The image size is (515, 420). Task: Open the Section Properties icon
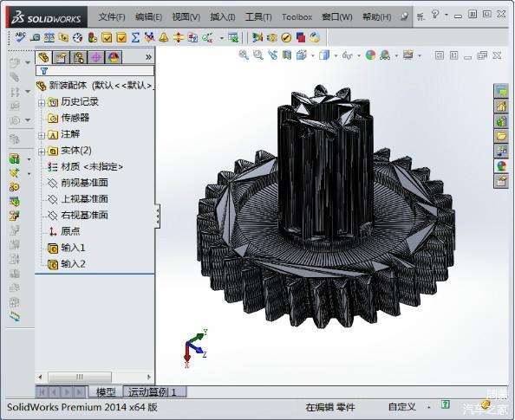click(63, 38)
